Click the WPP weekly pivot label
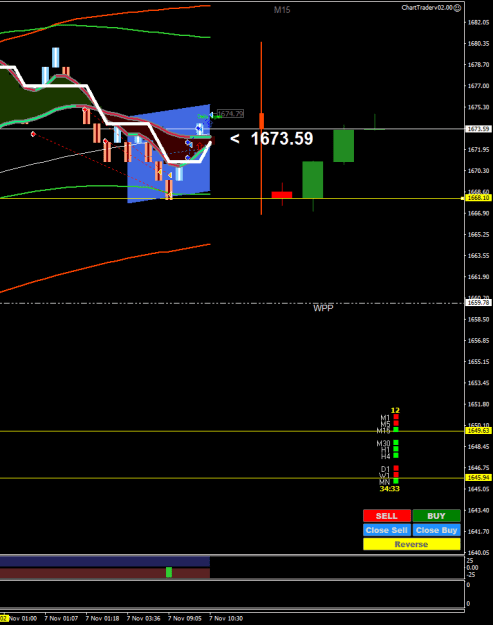Image resolution: width=493 pixels, height=625 pixels. click(x=323, y=308)
